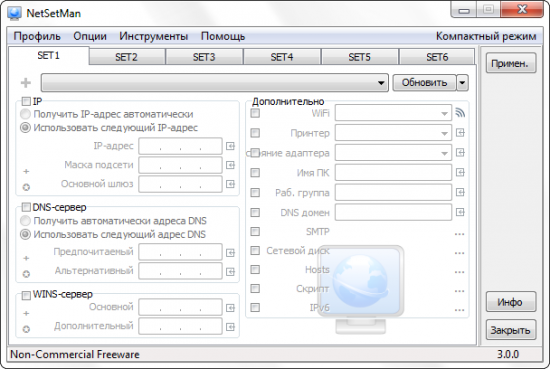This screenshot has width=550, height=369.
Task: Click the fetch icon beside Предпочитаемый DNS field
Action: 230,253
